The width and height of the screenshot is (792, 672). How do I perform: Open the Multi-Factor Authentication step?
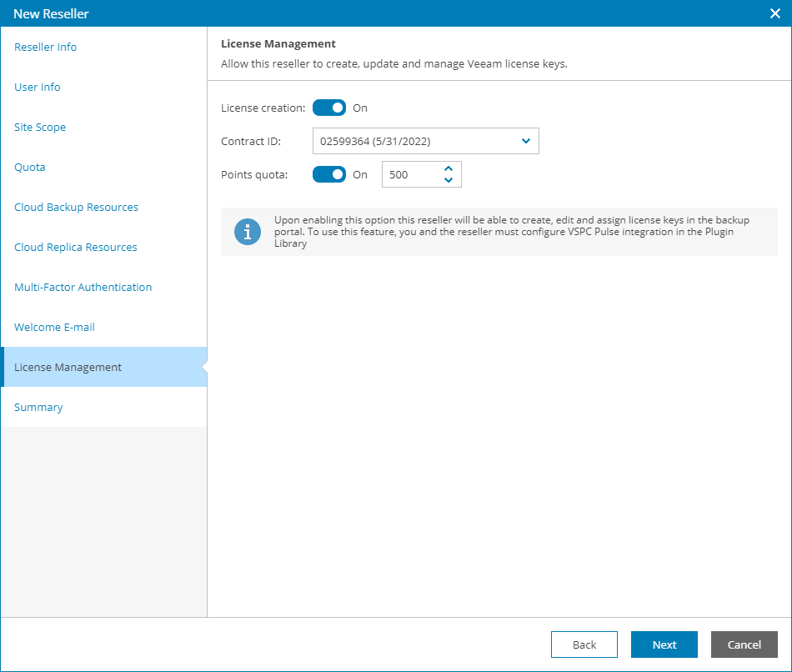coord(83,288)
